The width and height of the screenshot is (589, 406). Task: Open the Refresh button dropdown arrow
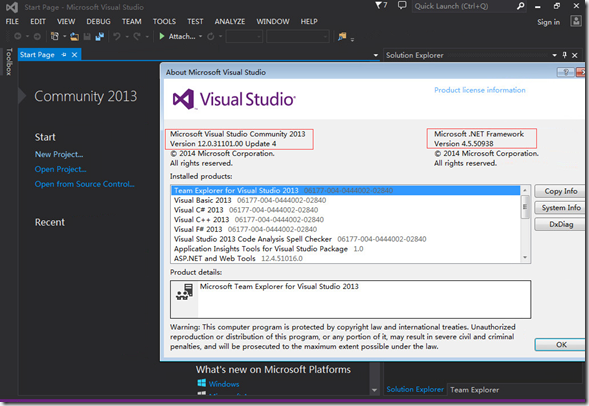(220, 36)
